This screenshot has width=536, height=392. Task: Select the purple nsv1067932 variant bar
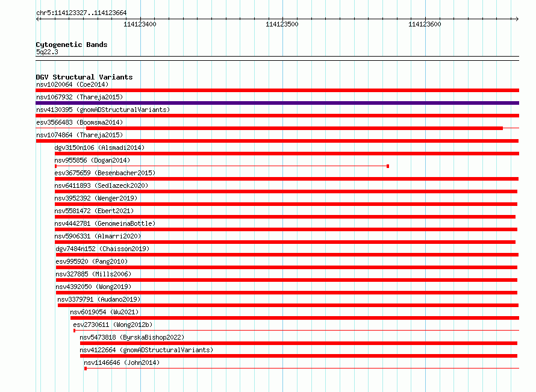(x=277, y=103)
